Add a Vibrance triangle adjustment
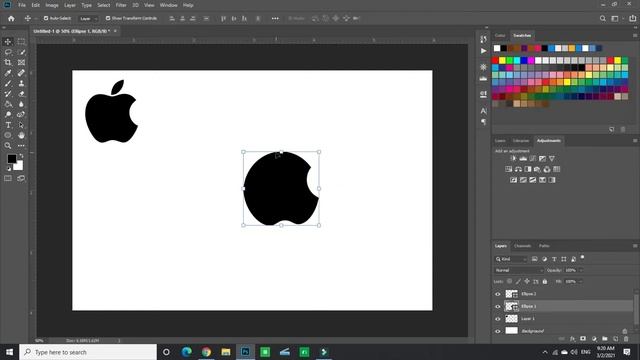 552,158
